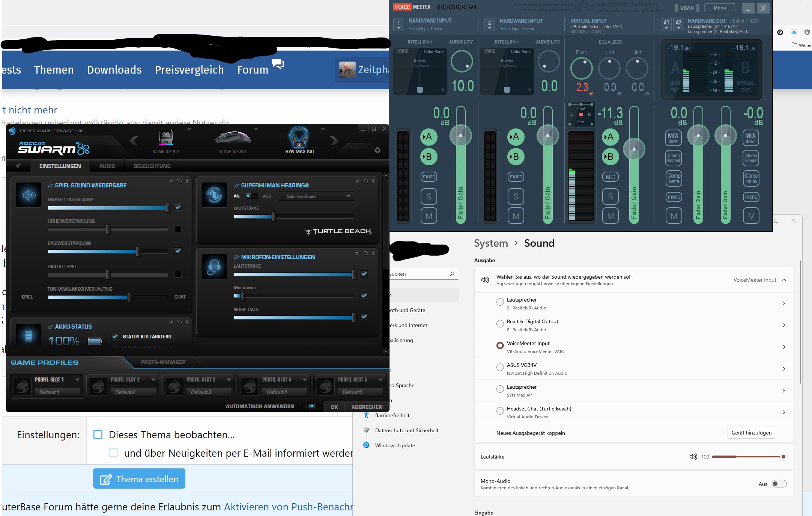Image resolution: width=812 pixels, height=516 pixels.
Task: Toggle Composite on bus A
Action: pos(674,178)
